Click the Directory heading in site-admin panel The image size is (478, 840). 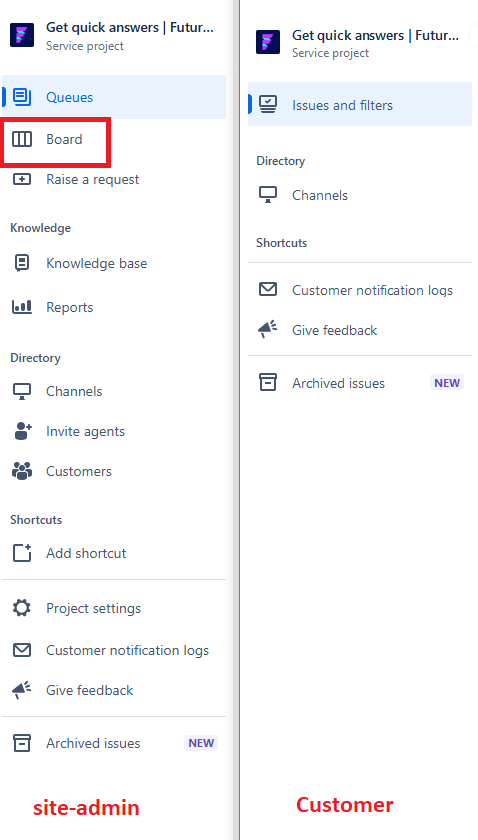pyautogui.click(x=35, y=357)
